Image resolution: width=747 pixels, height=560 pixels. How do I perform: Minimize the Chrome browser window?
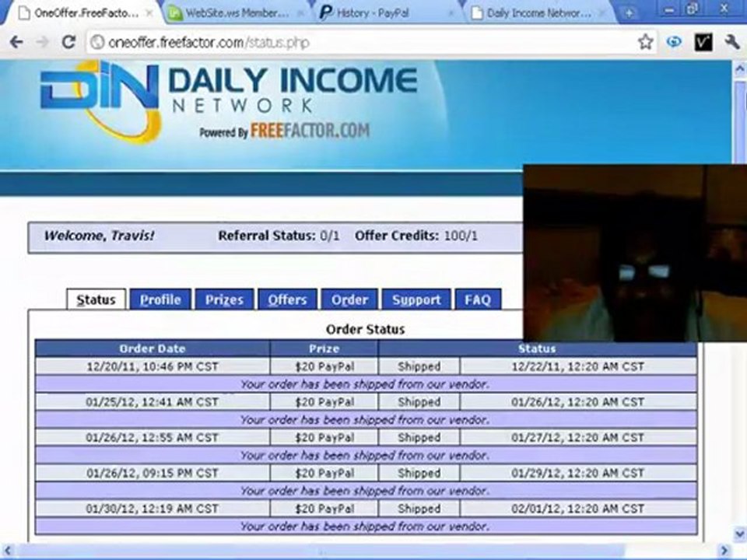[x=669, y=9]
